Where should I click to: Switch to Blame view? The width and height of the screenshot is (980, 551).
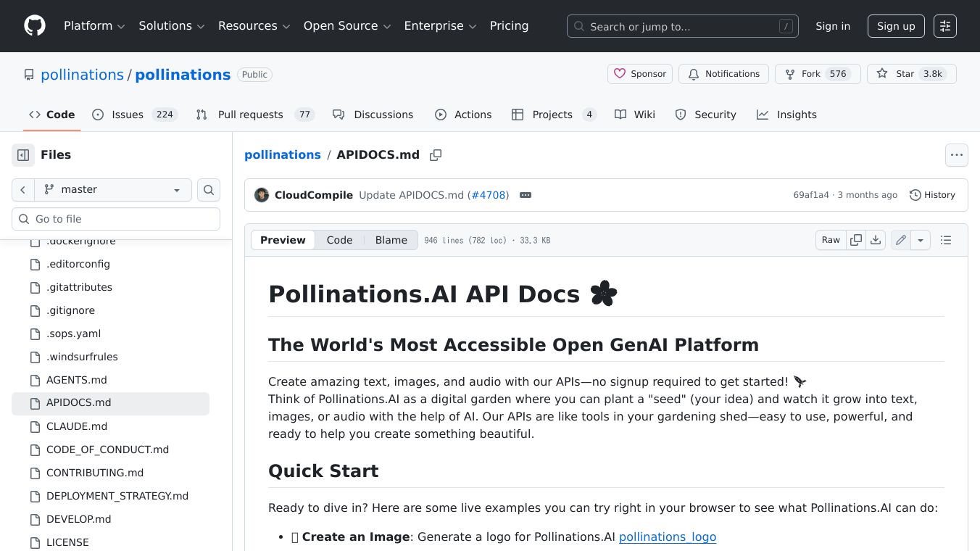click(391, 240)
